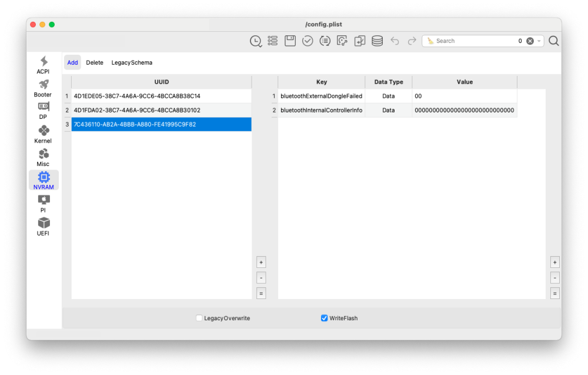588x375 pixels.
Task: Redo with the forward arrow icon
Action: 412,41
